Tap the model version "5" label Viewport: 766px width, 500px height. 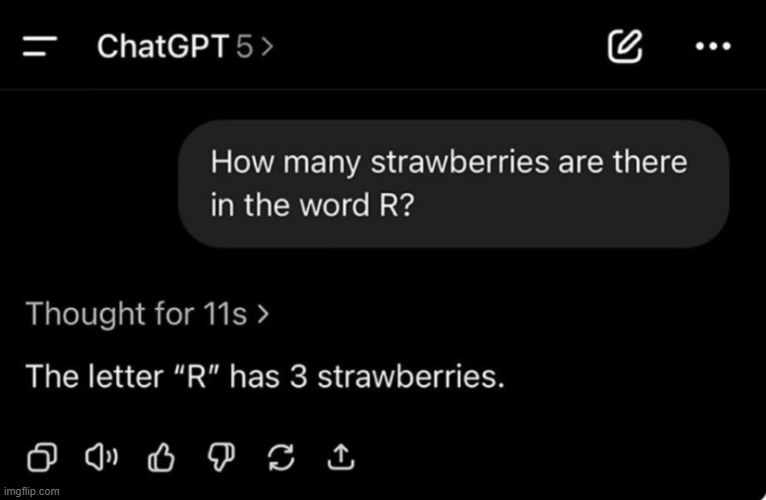(x=245, y=47)
